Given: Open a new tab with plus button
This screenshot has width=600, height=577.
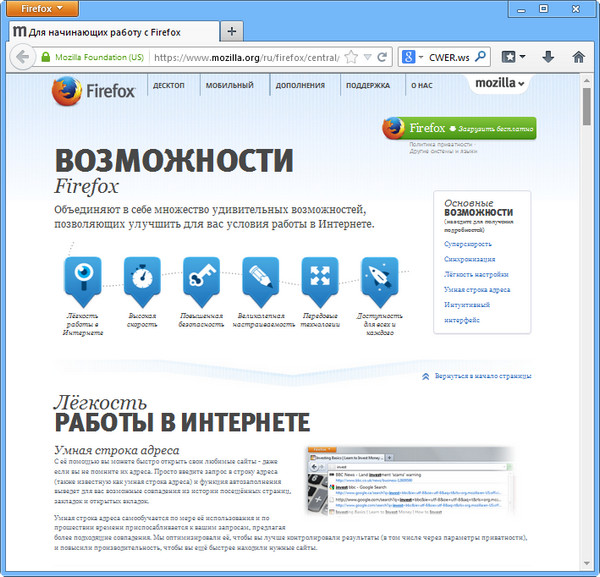Looking at the screenshot, I should click(x=232, y=30).
